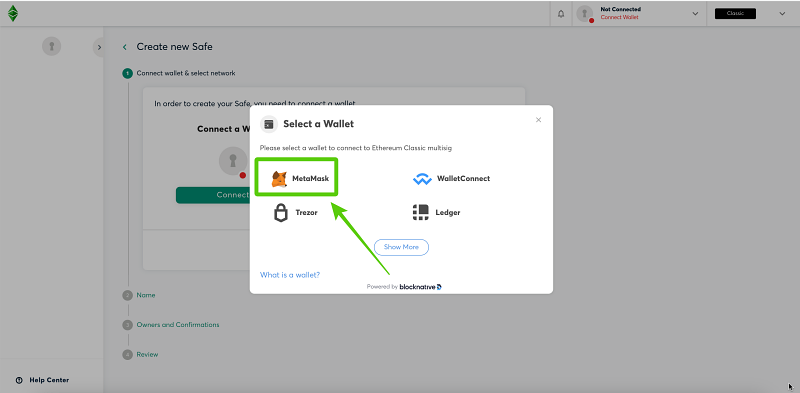Expand the sidebar with chevron arrow
The height and width of the screenshot is (393, 800).
tap(99, 47)
